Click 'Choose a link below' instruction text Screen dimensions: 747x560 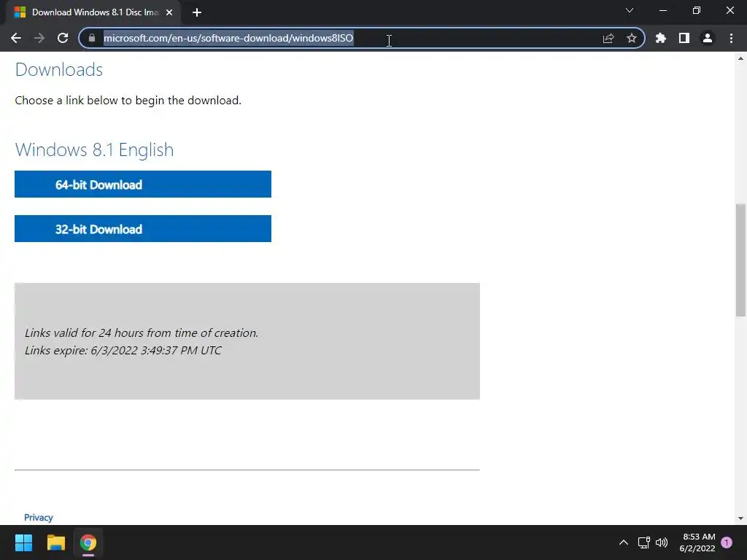point(128,101)
